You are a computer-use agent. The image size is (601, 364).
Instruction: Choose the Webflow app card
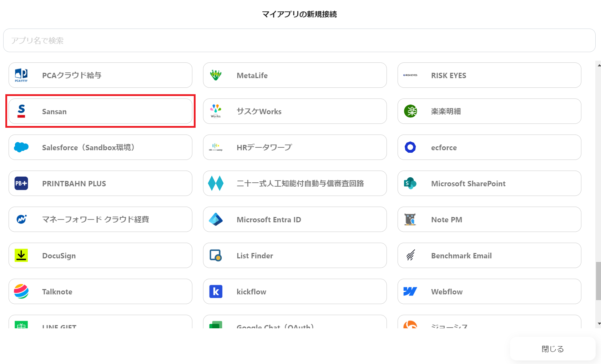tap(489, 291)
